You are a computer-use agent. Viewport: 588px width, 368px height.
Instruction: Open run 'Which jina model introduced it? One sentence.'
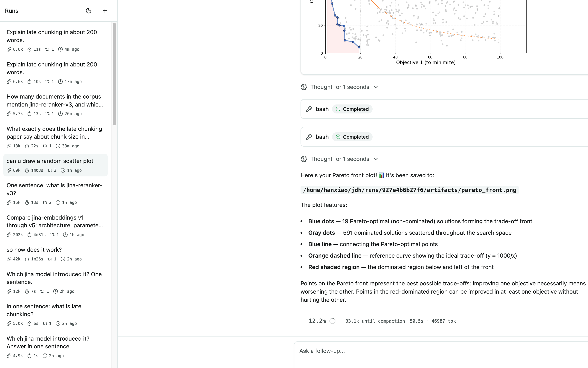(55, 282)
